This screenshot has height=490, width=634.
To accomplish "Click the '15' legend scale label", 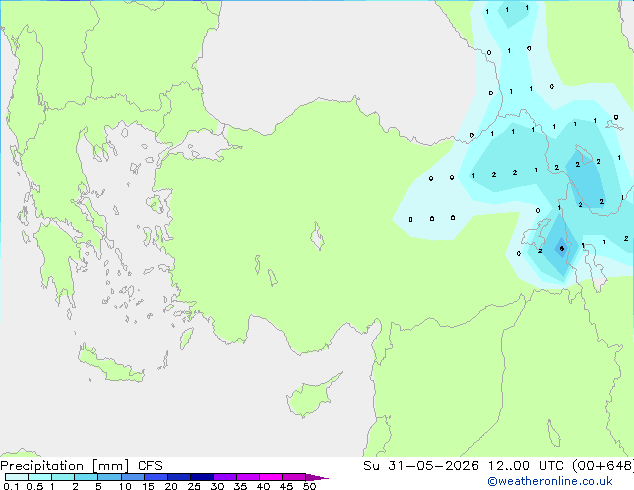I will 148,486.
